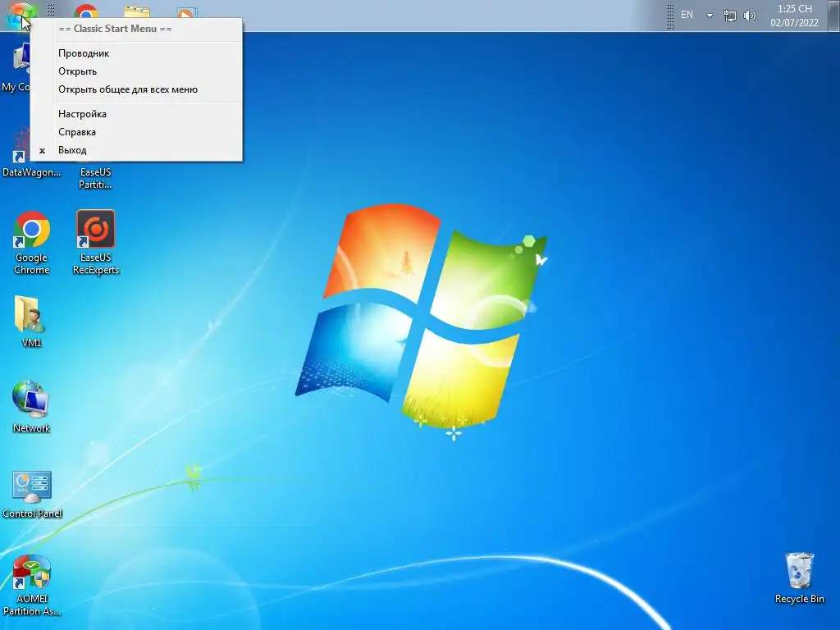Select the EaseUS Partition desktop label
The image size is (840, 630).
95,178
